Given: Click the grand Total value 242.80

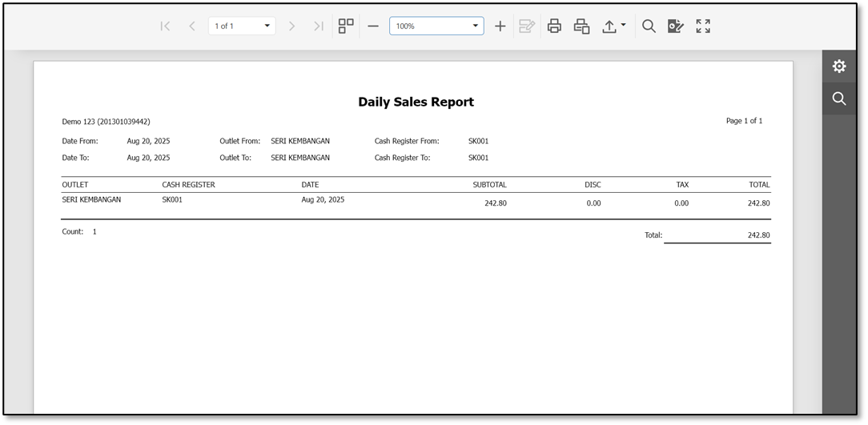Looking at the screenshot, I should (x=758, y=235).
